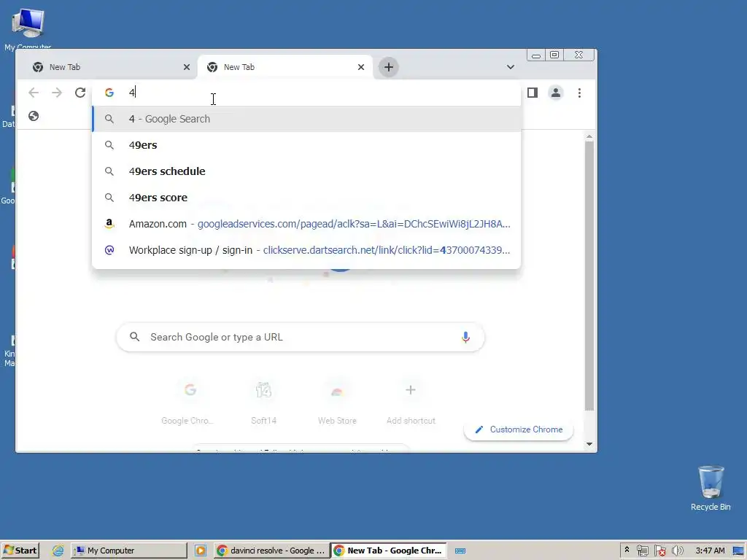Open the Soft14 shortcut tile
Image resolution: width=747 pixels, height=560 pixels.
[263, 401]
